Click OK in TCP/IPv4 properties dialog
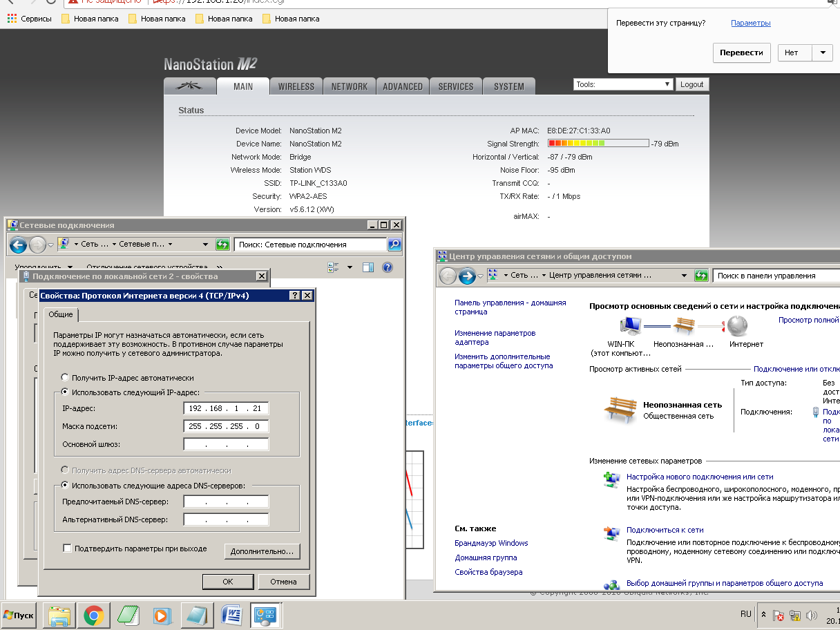The height and width of the screenshot is (630, 840). pos(228,582)
